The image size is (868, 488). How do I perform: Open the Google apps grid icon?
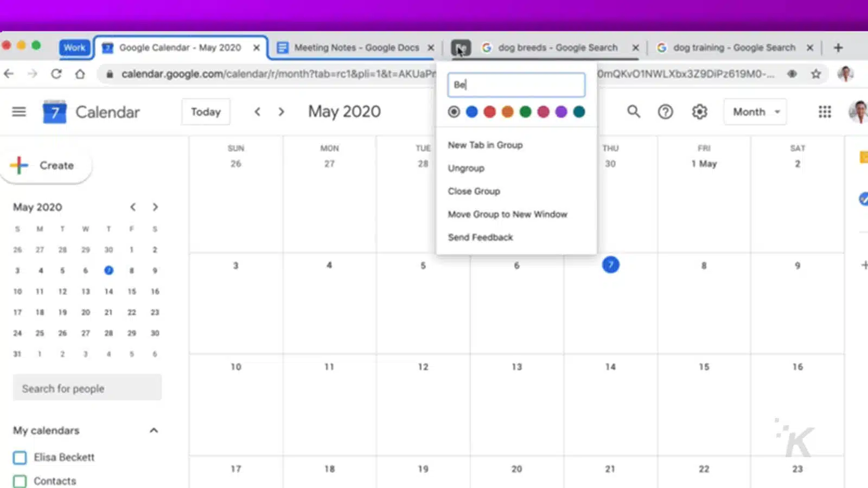(824, 112)
